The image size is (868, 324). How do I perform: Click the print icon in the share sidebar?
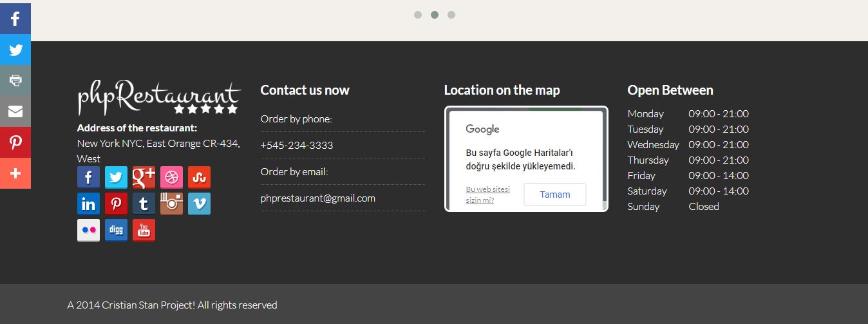tap(15, 81)
